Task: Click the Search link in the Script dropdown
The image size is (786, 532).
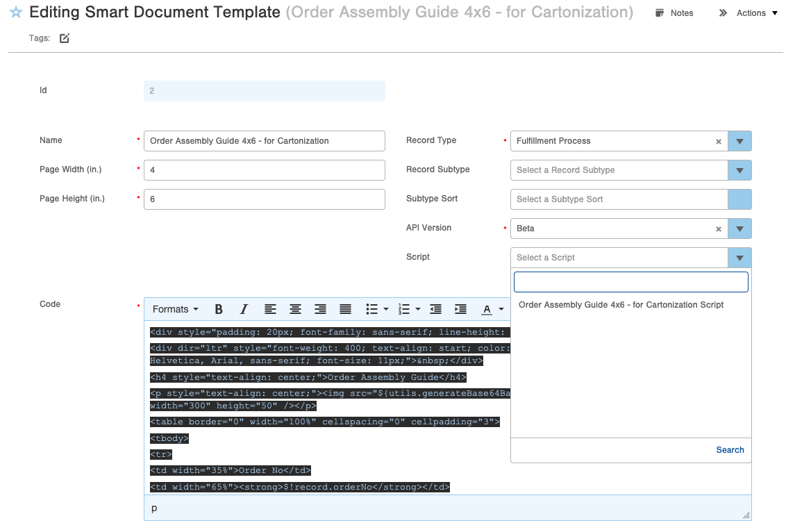Action: 730,449
